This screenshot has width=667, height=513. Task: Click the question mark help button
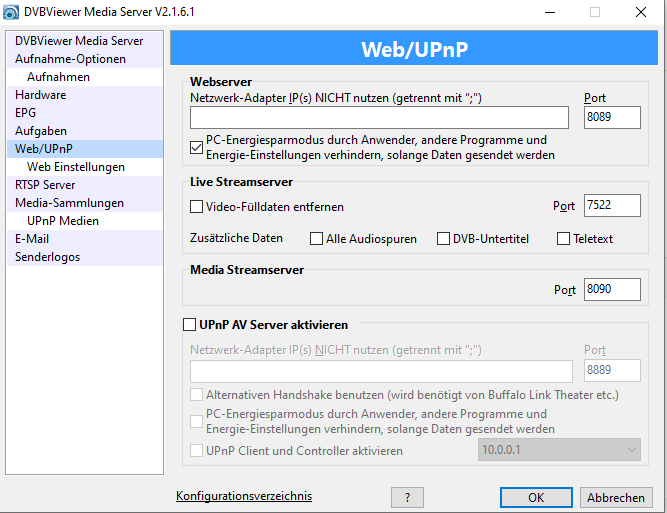pyautogui.click(x=407, y=498)
